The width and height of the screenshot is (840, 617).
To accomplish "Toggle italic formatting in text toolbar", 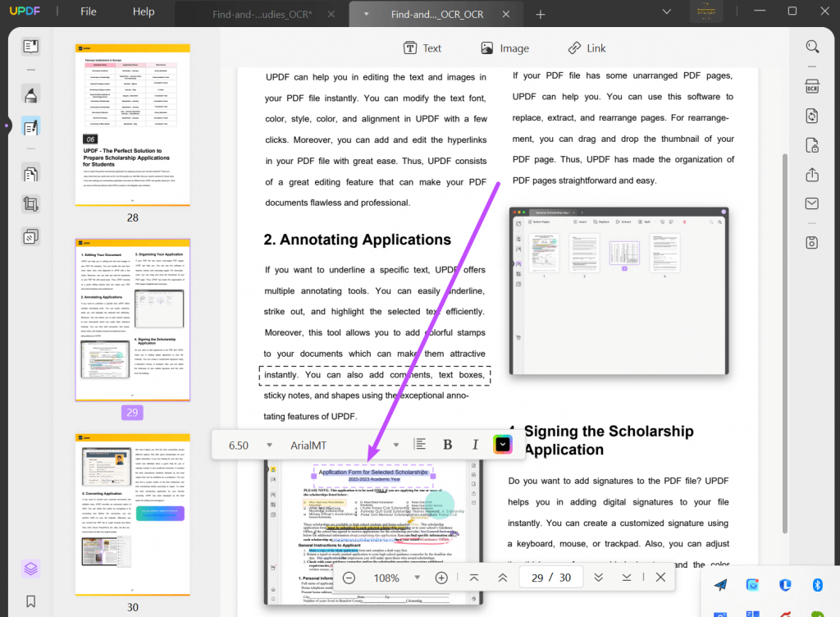I will click(475, 444).
